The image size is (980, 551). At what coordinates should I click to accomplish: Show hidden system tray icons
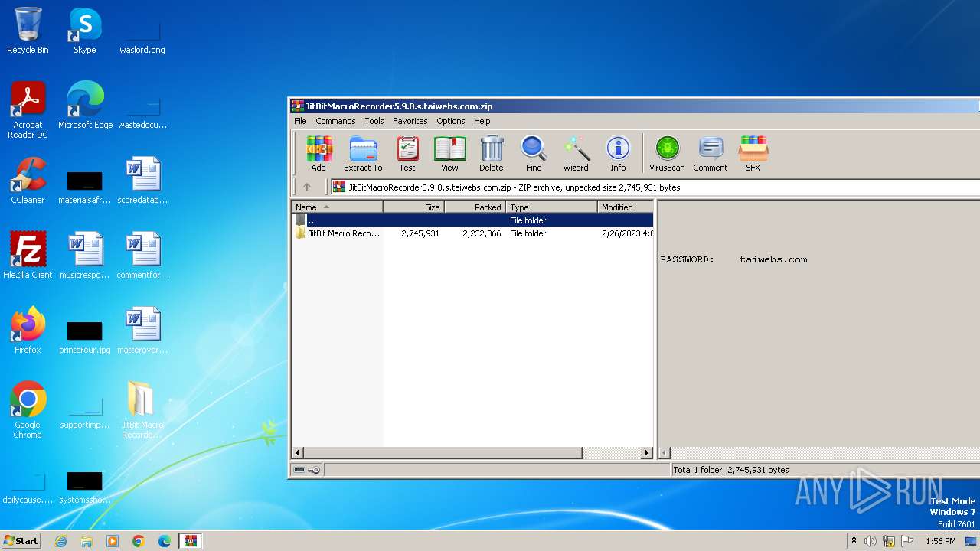[x=854, y=541]
